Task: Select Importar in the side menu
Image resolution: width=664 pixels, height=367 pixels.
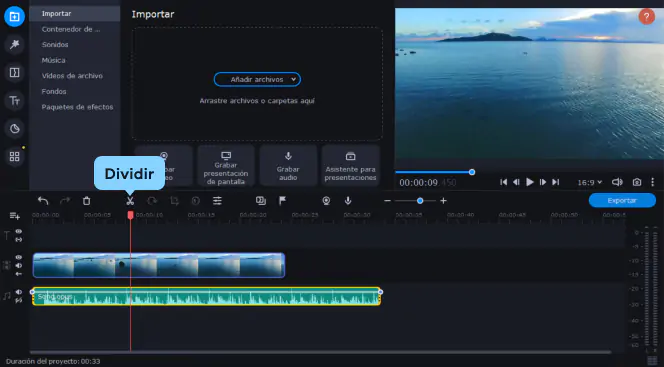Action: point(75,14)
